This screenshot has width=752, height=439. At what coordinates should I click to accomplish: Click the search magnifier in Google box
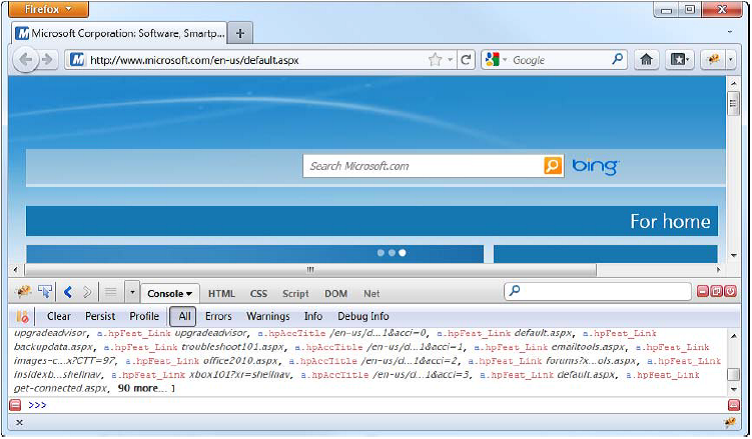[x=618, y=59]
